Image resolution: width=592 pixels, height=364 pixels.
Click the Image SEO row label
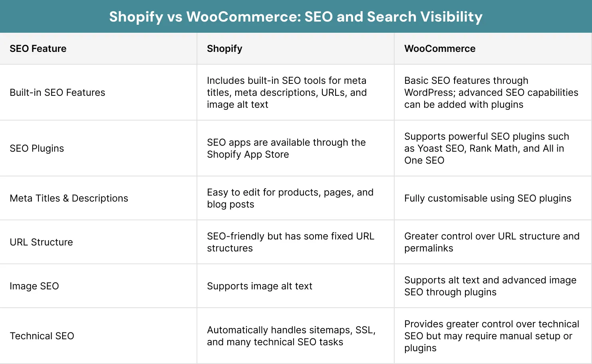tap(34, 286)
